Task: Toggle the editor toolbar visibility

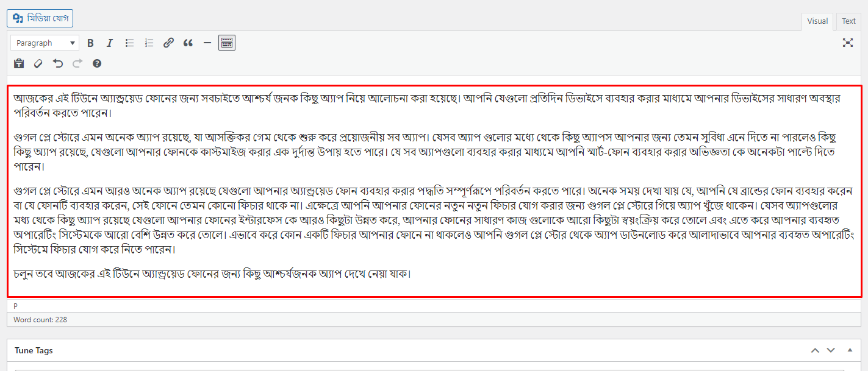Action: tap(226, 42)
